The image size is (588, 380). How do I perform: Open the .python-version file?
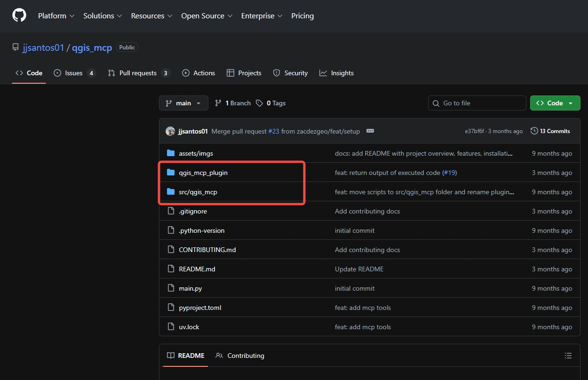202,230
